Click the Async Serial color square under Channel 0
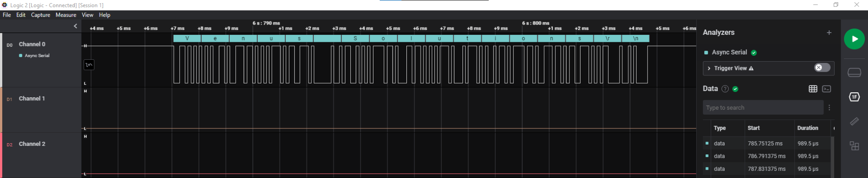 [x=20, y=56]
